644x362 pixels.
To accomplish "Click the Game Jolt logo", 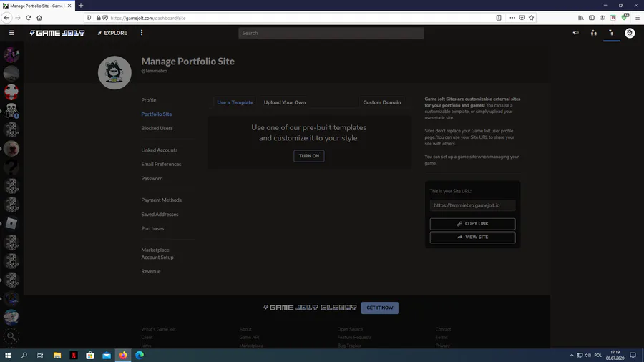I will [57, 33].
